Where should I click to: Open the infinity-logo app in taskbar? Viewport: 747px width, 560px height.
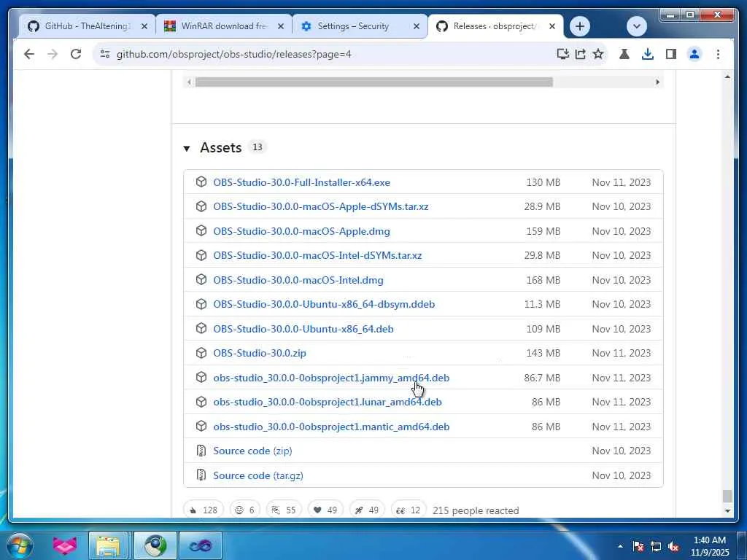[x=200, y=545]
